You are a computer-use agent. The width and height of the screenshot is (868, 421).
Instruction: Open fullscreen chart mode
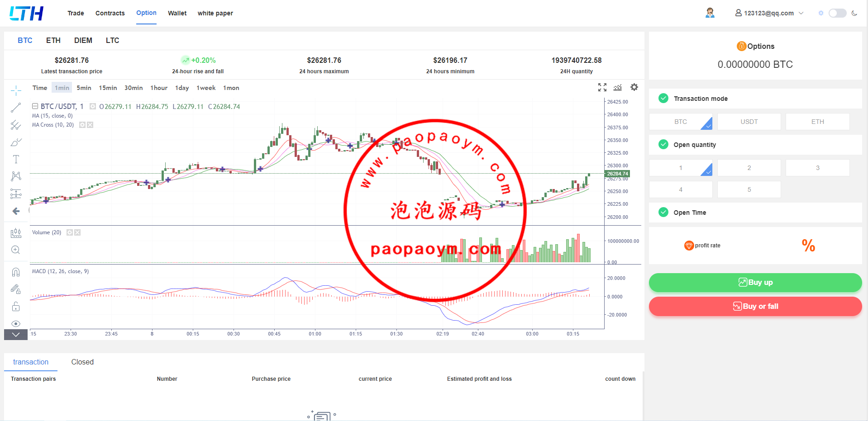602,87
